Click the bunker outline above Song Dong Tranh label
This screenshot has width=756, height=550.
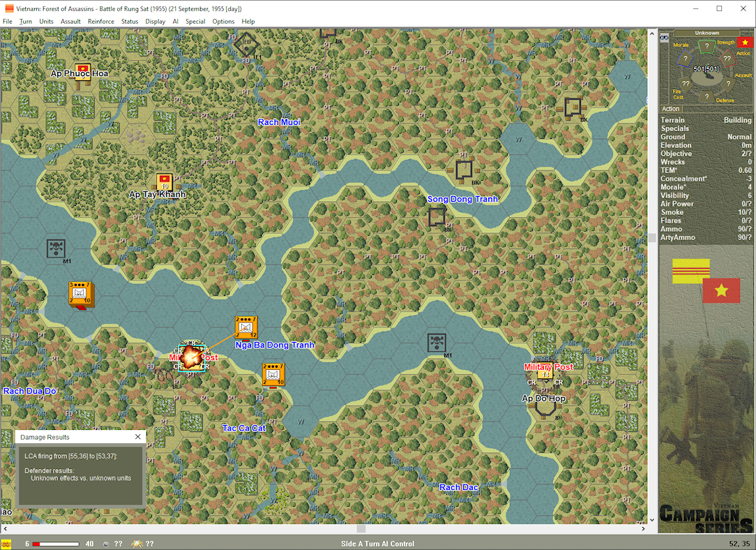point(464,170)
